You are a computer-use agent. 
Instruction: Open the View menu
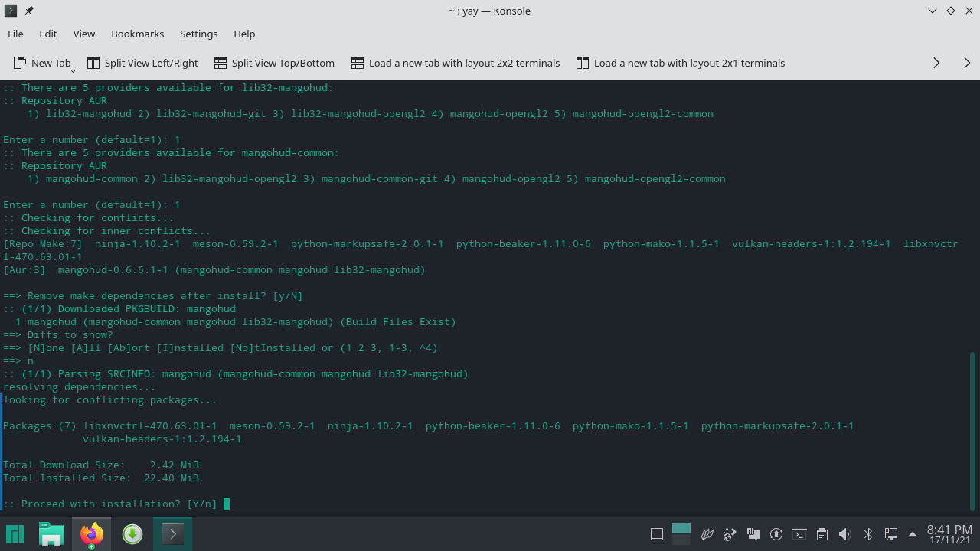(x=83, y=34)
